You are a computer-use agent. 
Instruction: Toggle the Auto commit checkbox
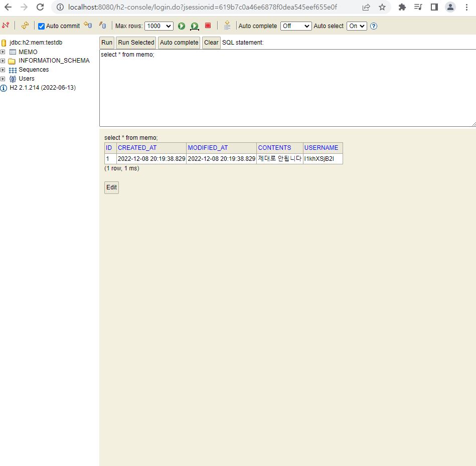tap(41, 26)
